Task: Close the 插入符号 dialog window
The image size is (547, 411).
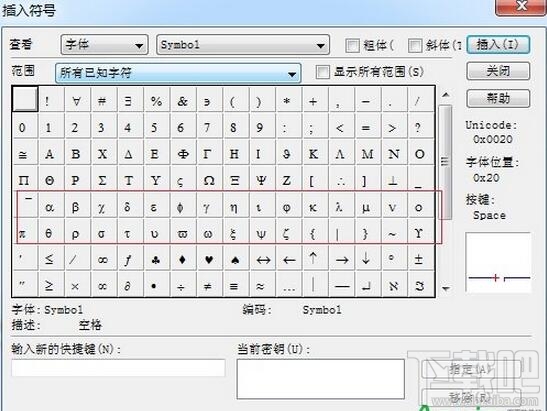Action: click(521, 6)
